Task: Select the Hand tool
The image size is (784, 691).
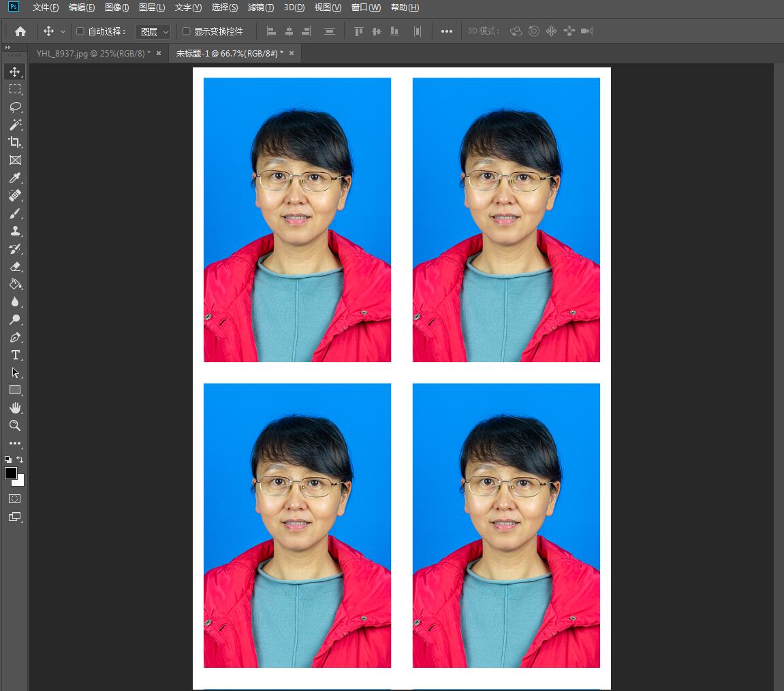Action: tap(14, 408)
